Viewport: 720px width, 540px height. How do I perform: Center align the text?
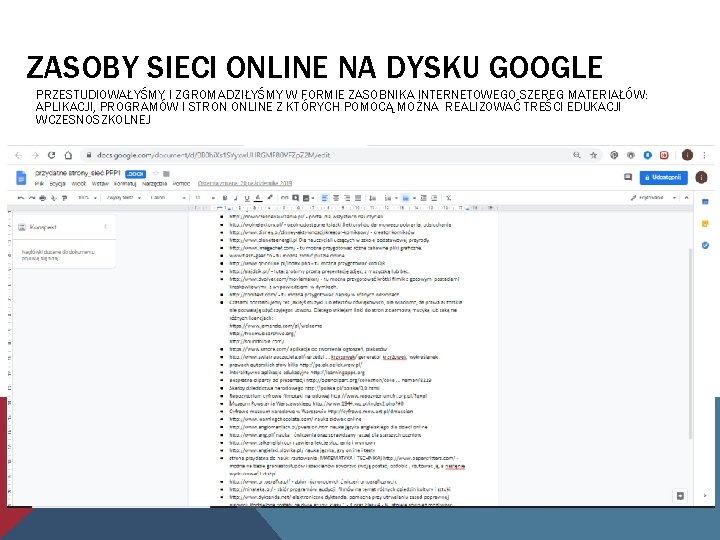[x=336, y=198]
